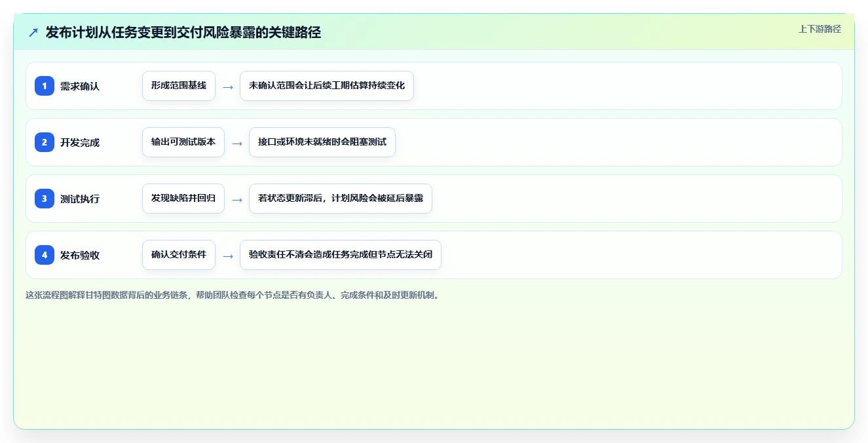Click the step 1 number badge

click(x=45, y=86)
